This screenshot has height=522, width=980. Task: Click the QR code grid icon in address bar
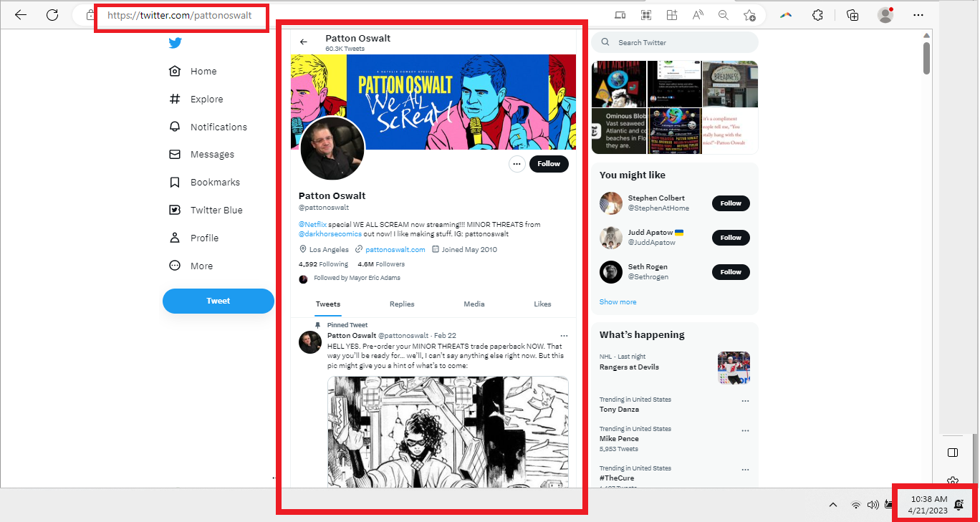645,15
